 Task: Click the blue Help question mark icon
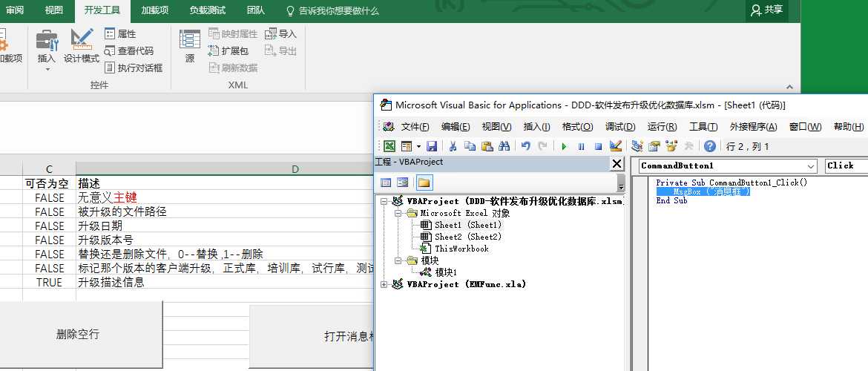pos(710,146)
